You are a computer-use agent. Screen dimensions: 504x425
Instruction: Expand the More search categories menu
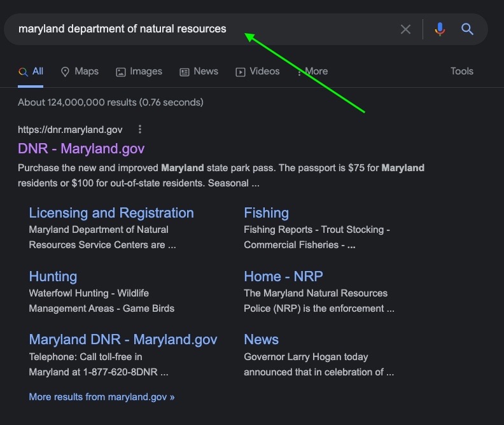(x=312, y=72)
